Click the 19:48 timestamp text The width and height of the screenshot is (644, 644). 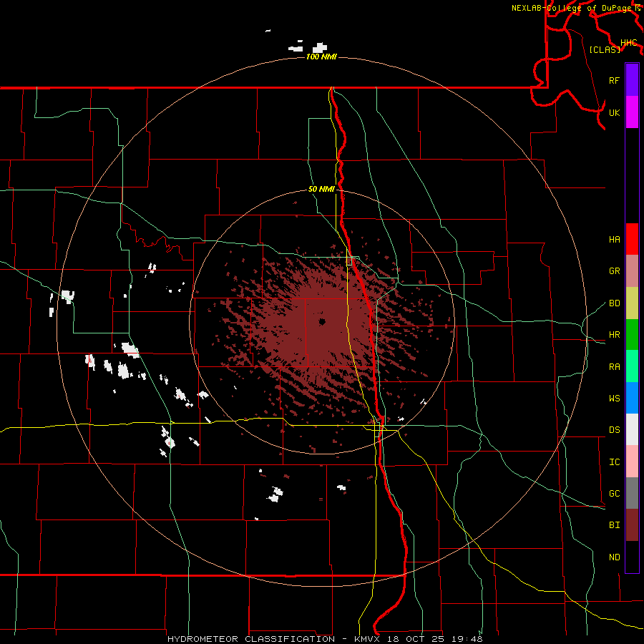pyautogui.click(x=466, y=639)
